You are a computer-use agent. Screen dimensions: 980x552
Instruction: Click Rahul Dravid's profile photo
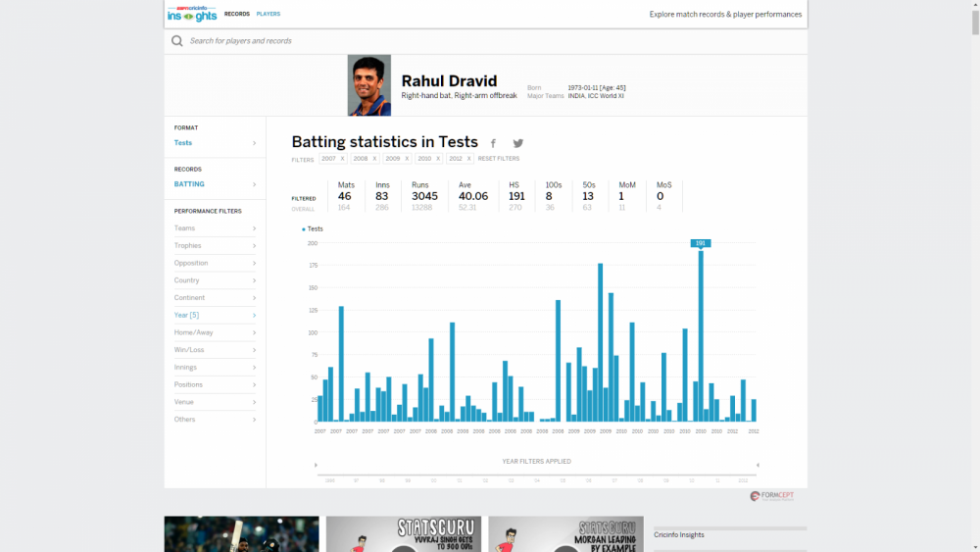tap(369, 85)
